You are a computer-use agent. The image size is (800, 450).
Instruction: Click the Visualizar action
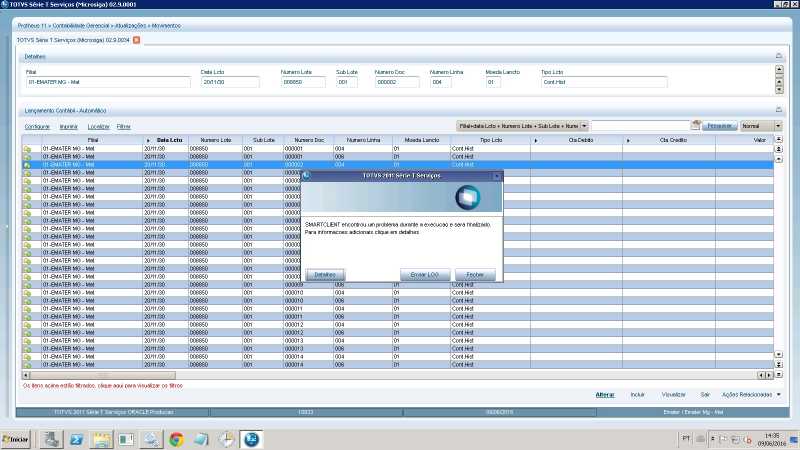(673, 394)
